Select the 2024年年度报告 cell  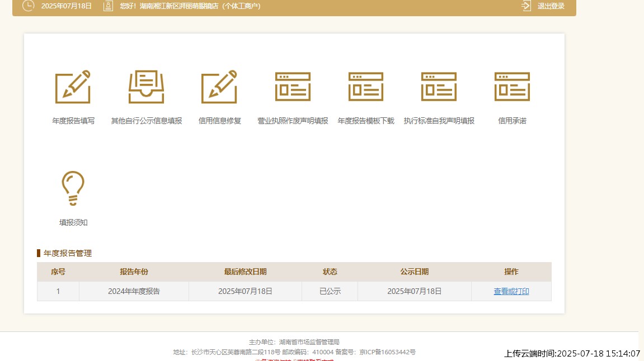pos(134,291)
